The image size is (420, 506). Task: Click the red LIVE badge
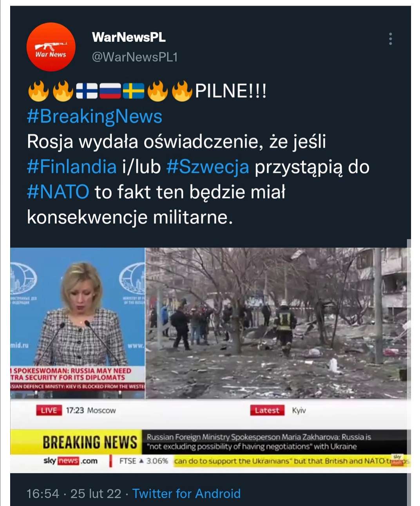coord(49,410)
